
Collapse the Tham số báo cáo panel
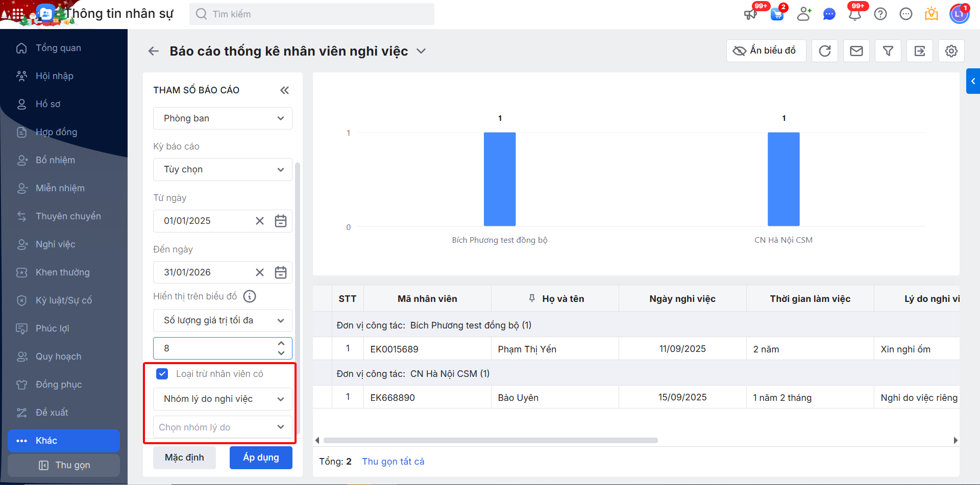click(284, 90)
